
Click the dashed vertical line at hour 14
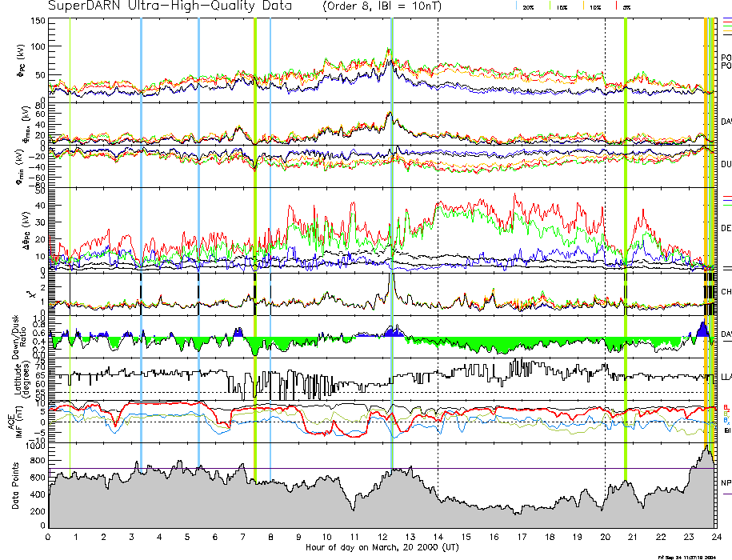point(438,240)
